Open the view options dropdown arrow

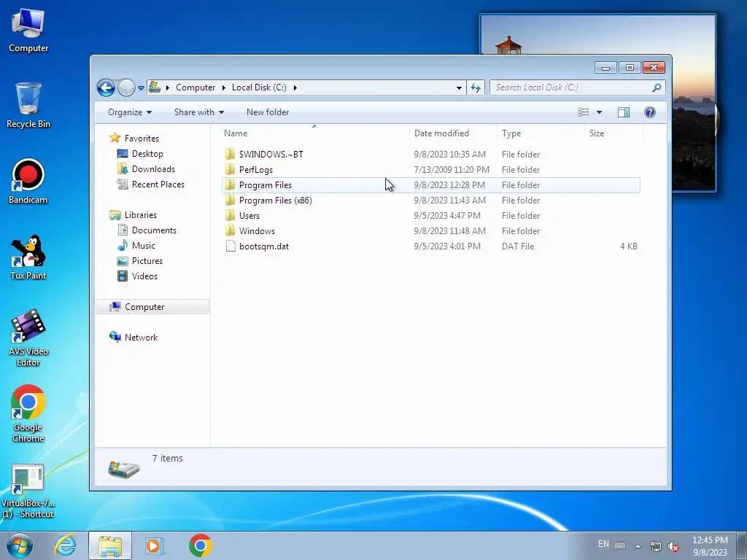(600, 112)
